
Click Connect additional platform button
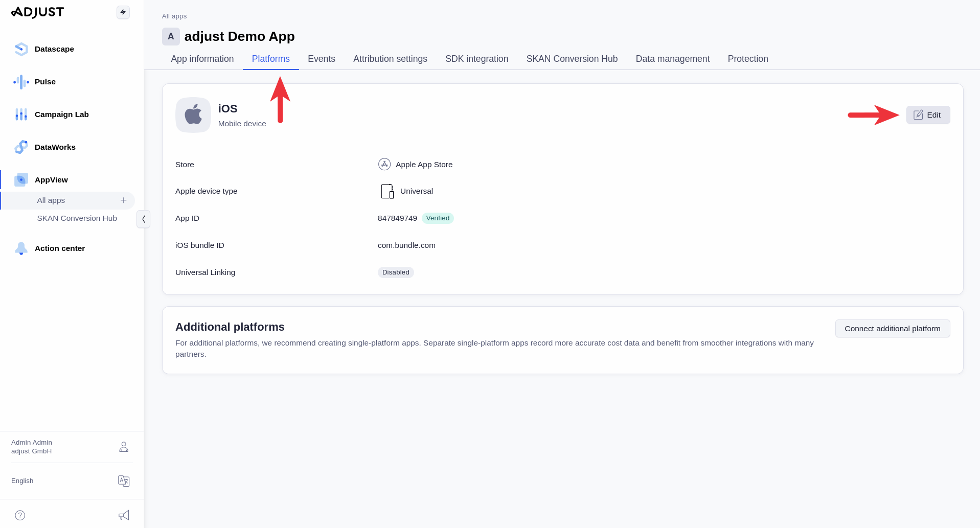[893, 329]
